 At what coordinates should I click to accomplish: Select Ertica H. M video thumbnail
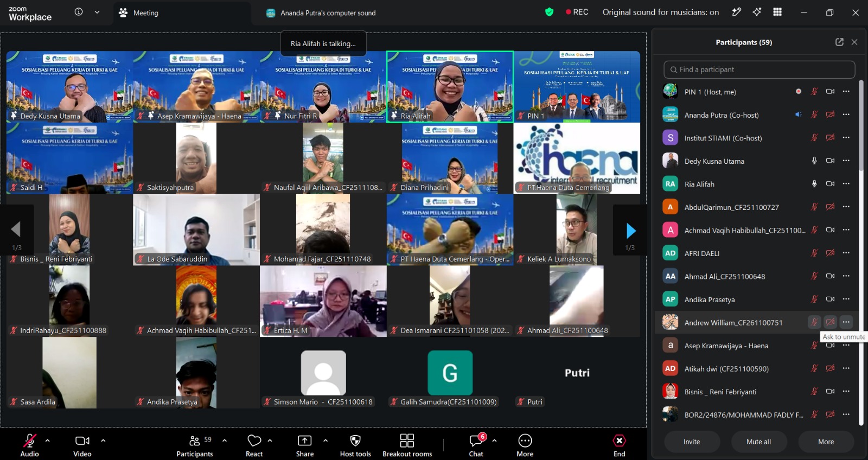click(323, 301)
